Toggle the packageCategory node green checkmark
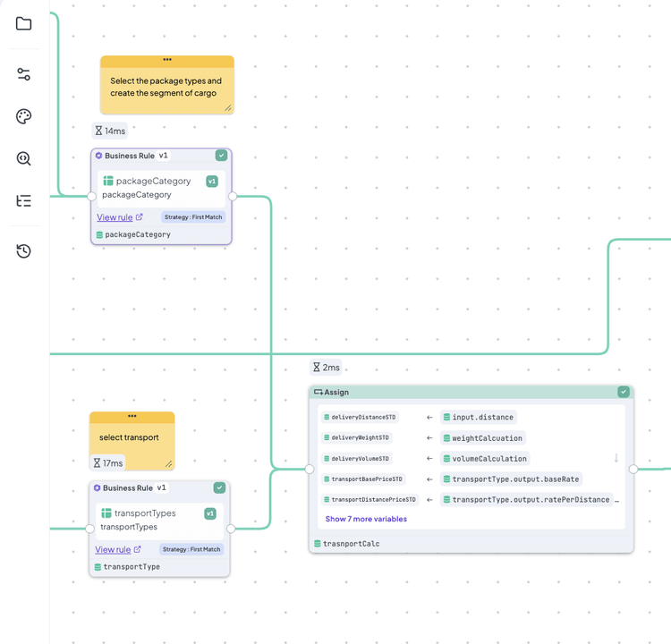 [x=221, y=156]
